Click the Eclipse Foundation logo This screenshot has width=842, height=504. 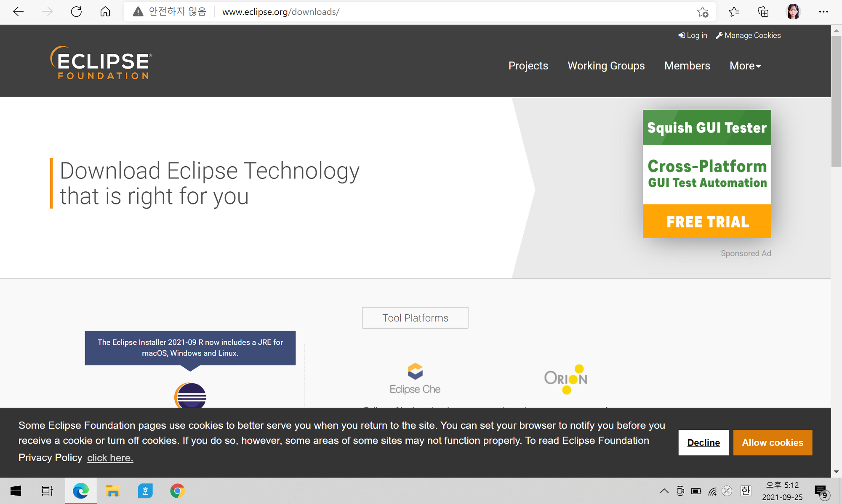pos(101,63)
